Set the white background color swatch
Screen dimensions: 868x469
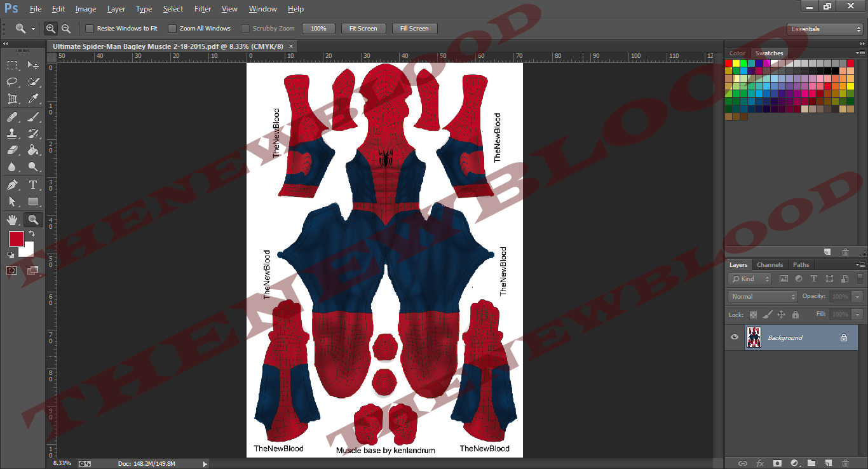click(29, 252)
